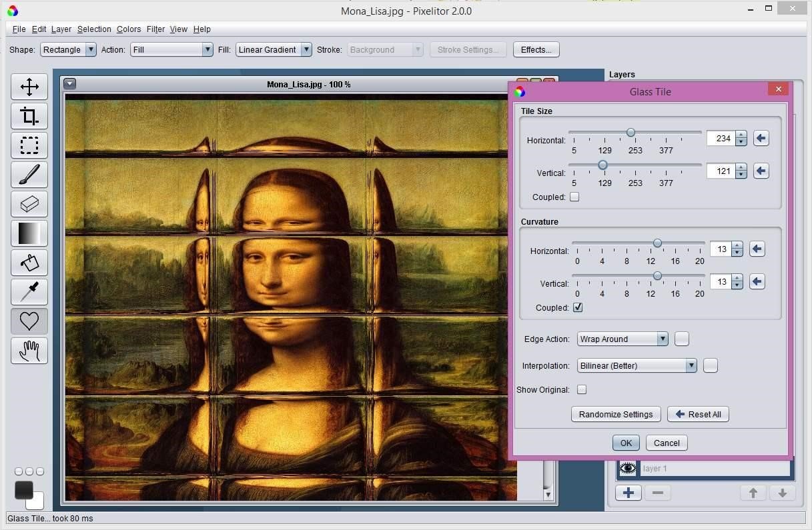This screenshot has height=530, width=812.
Task: Click the Stroke Settings... button
Action: point(468,49)
